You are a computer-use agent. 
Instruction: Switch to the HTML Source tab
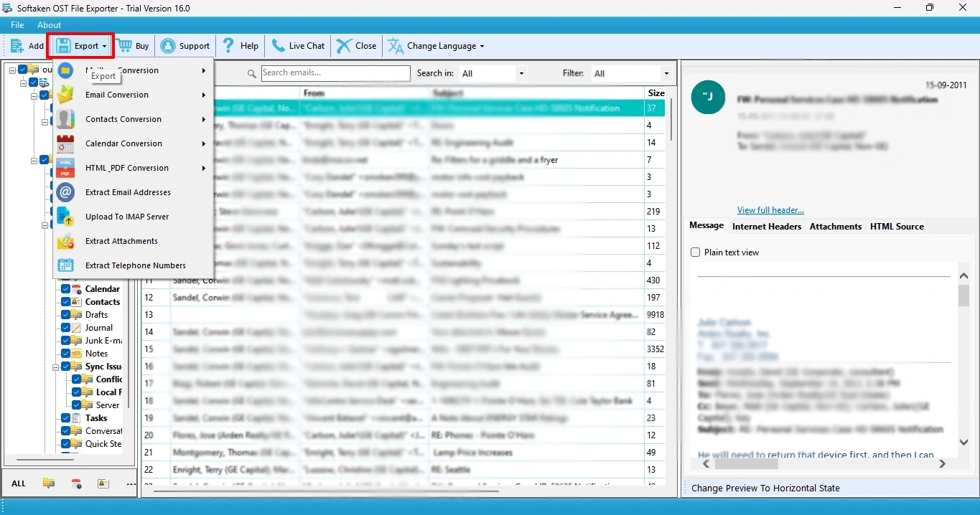pyautogui.click(x=897, y=226)
